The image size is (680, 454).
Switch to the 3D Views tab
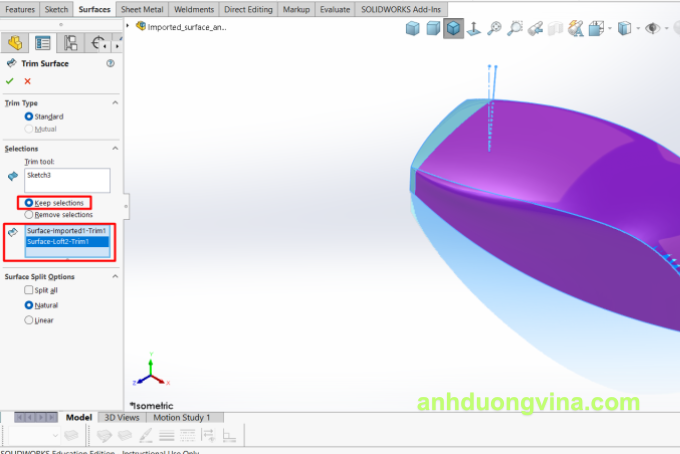pyautogui.click(x=122, y=417)
